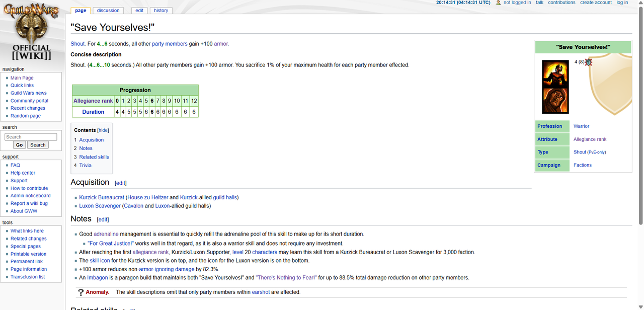The image size is (644, 310).
Task: Open Help center link
Action: (23, 173)
